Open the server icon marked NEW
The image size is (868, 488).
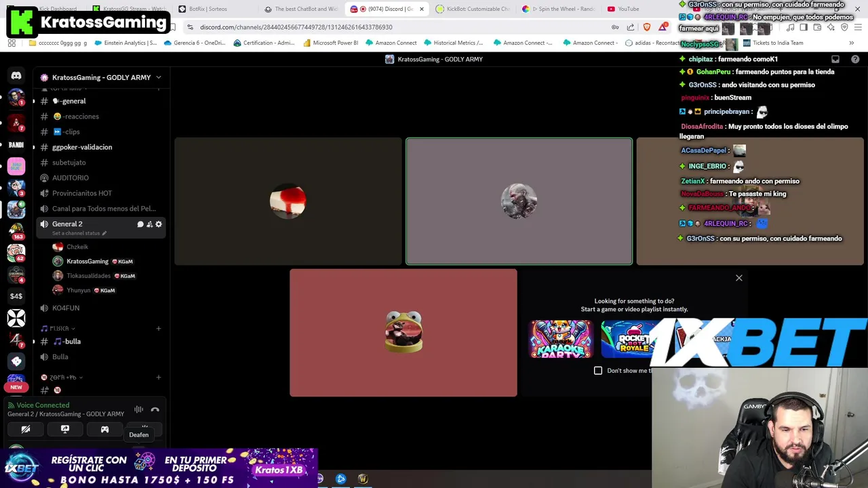click(x=16, y=382)
